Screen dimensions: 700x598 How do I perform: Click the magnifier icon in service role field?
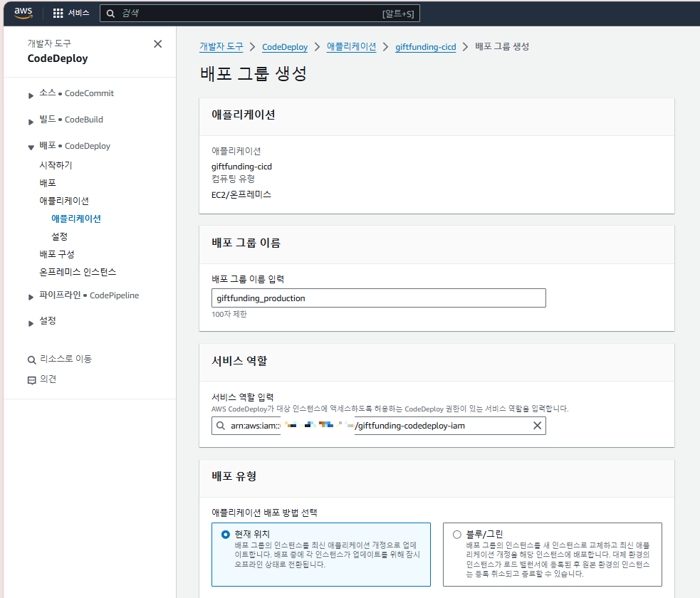(x=221, y=426)
